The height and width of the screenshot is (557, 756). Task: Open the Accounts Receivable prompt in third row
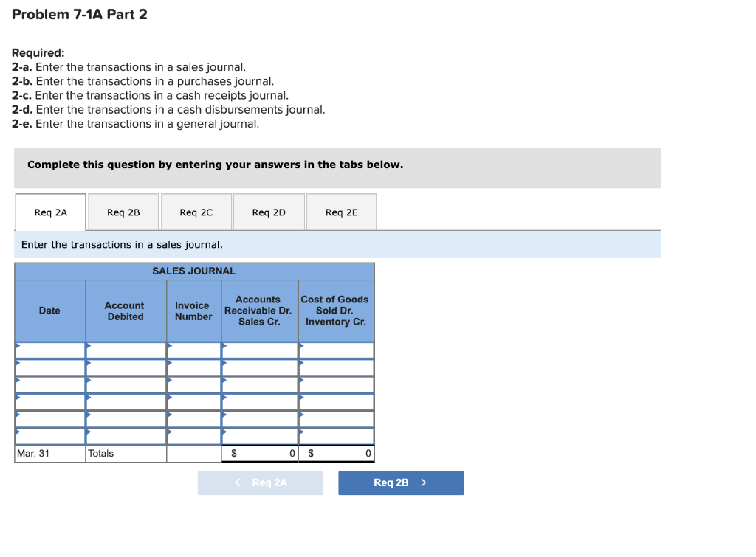coord(223,382)
